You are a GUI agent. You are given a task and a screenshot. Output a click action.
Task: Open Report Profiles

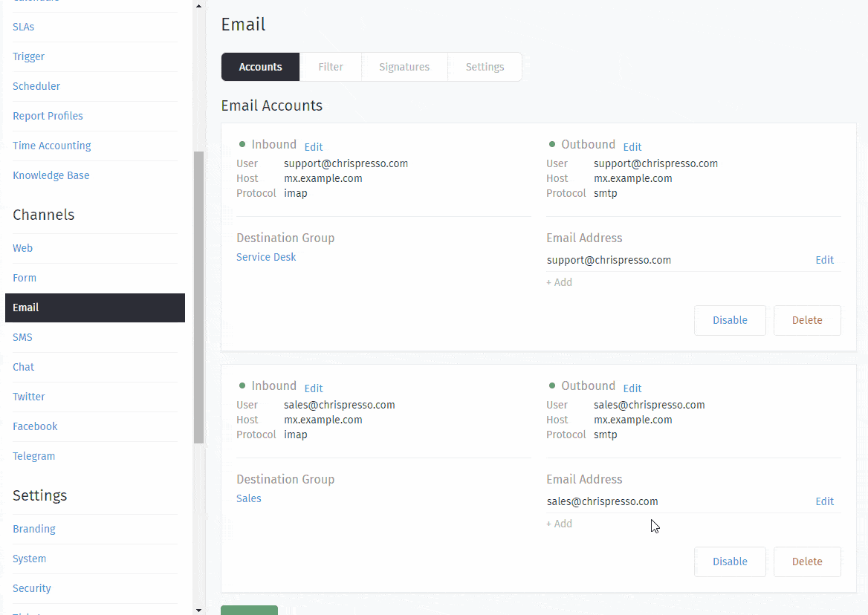pos(48,116)
